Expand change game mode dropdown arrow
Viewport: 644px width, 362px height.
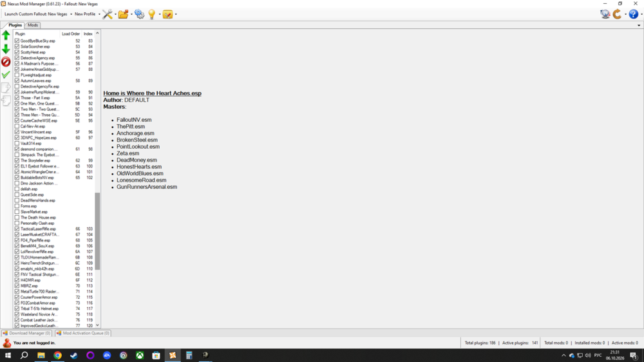pyautogui.click(x=625, y=14)
